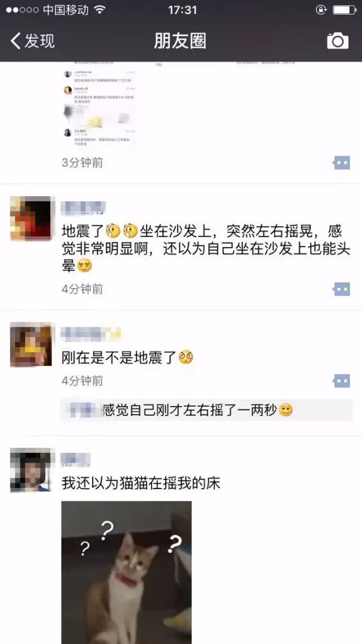This screenshot has width=362, height=644.
Task: Tap the Wi-Fi status icon
Action: (x=100, y=10)
